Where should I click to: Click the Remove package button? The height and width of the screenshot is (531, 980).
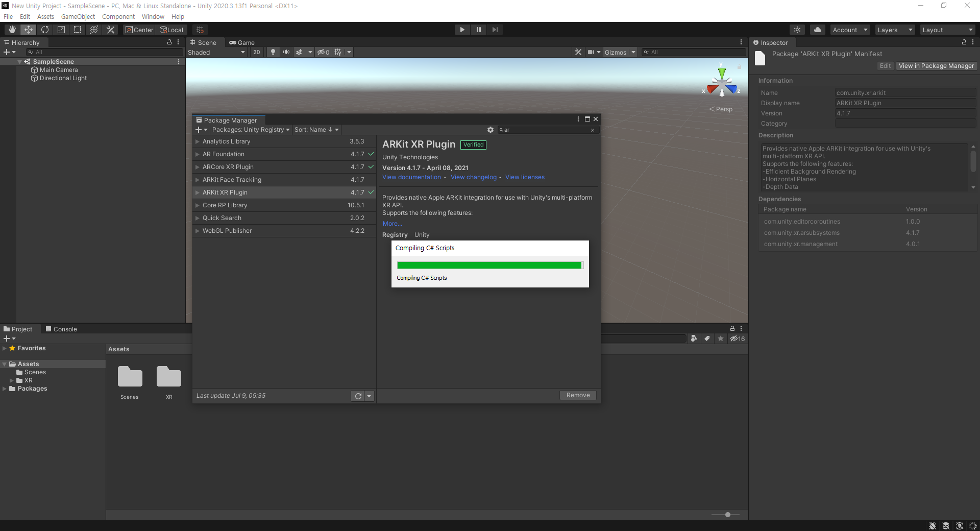click(578, 395)
